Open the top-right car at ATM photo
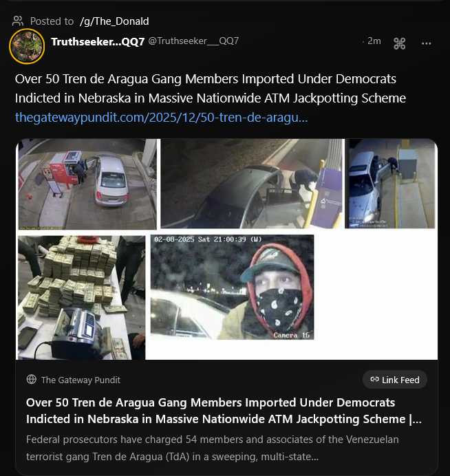 390,184
